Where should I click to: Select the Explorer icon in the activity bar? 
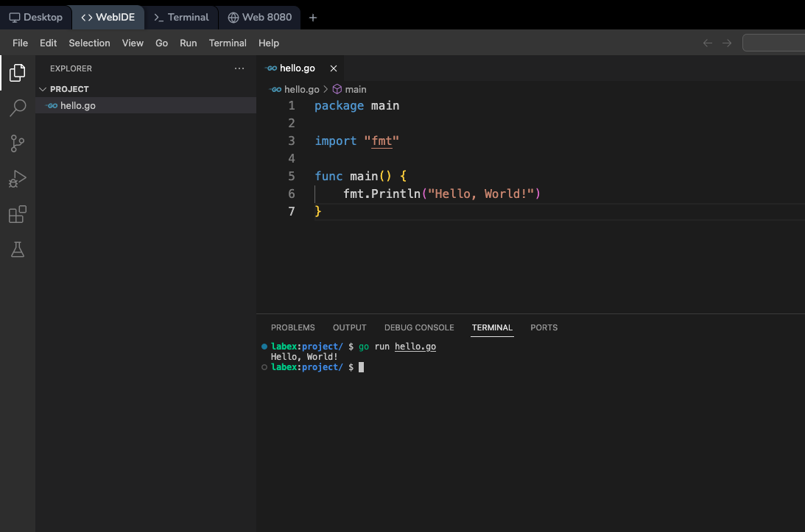tap(16, 73)
